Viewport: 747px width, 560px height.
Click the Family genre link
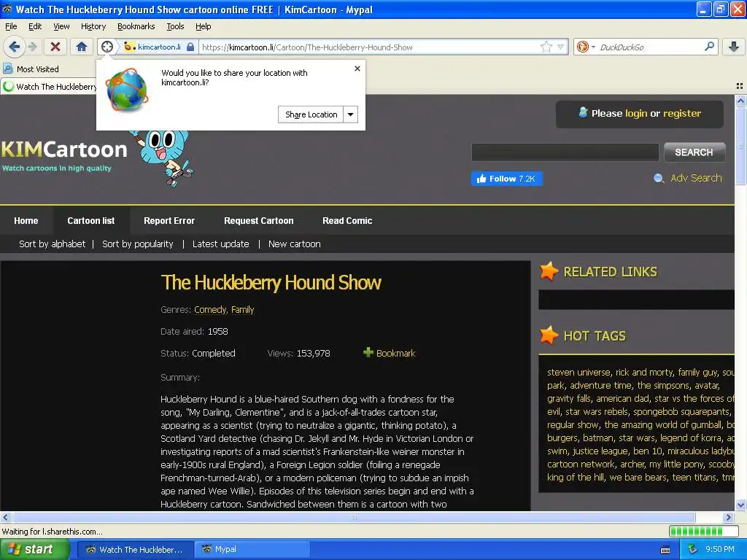242,309
